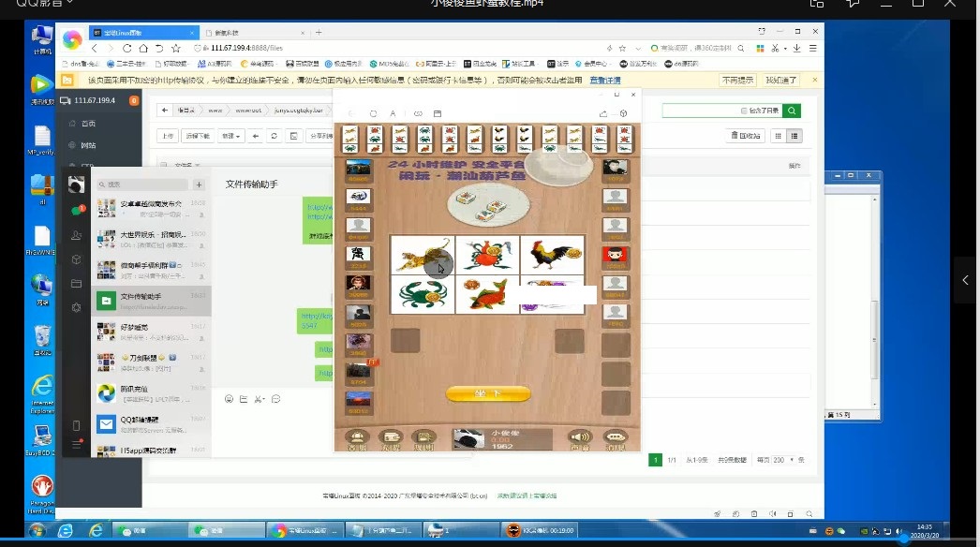Click the sound icon in game bottom bar
This screenshot has height=547, width=980.
click(581, 436)
